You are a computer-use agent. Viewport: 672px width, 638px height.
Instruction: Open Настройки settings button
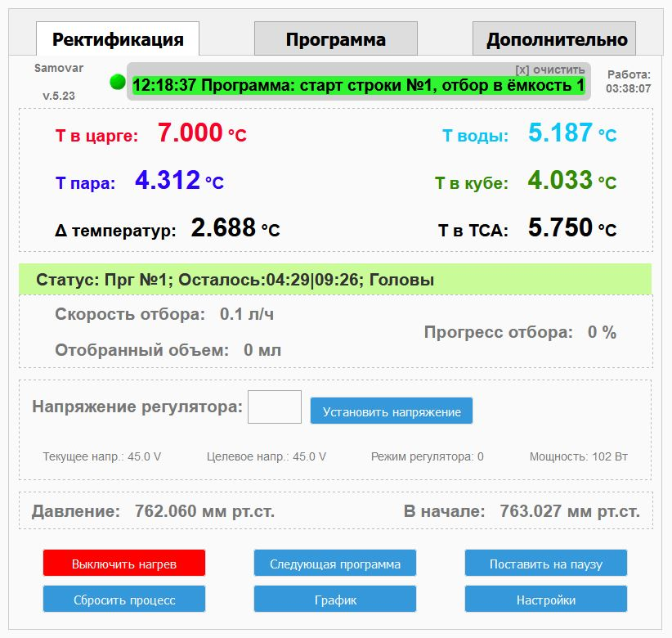pos(545,599)
